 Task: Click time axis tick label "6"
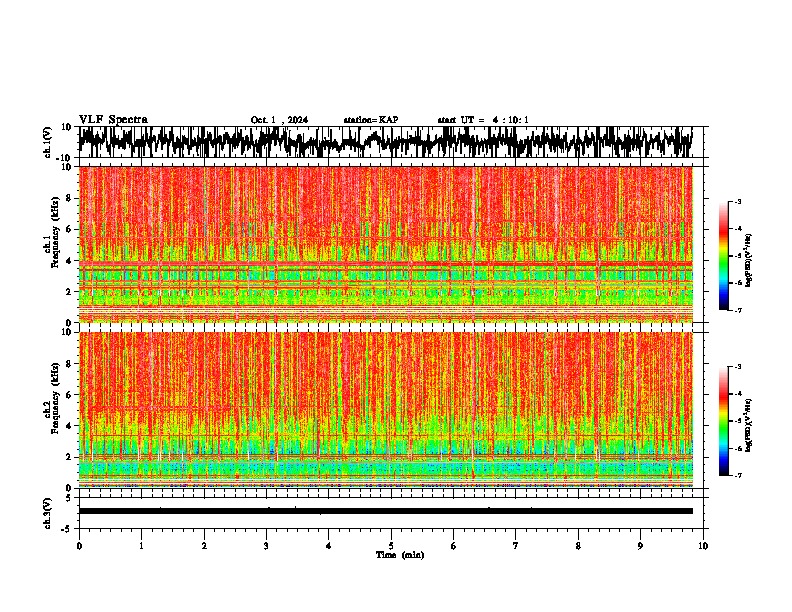pos(454,546)
